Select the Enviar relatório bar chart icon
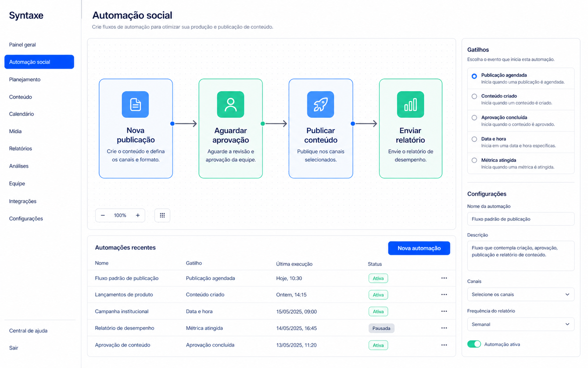The height and width of the screenshot is (368, 588). click(x=410, y=105)
